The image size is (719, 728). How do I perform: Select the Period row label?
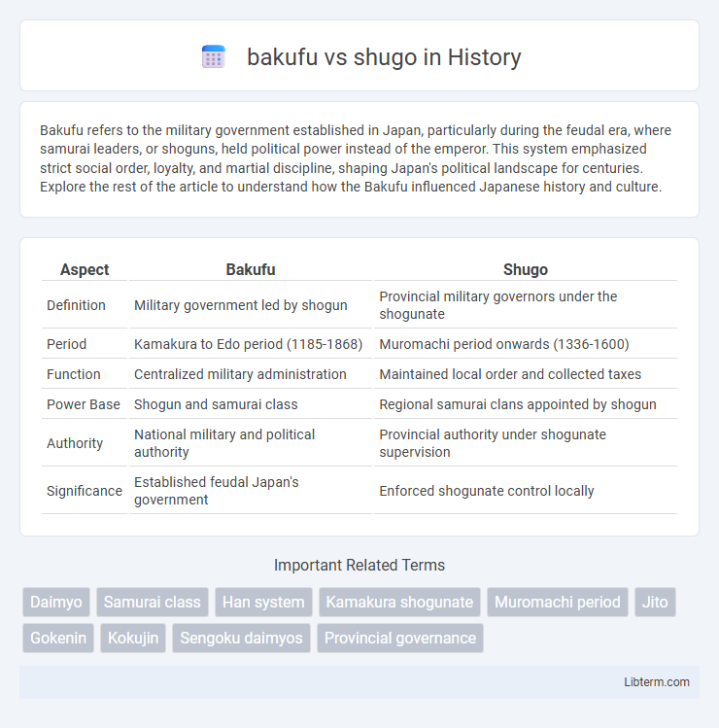(x=85, y=344)
